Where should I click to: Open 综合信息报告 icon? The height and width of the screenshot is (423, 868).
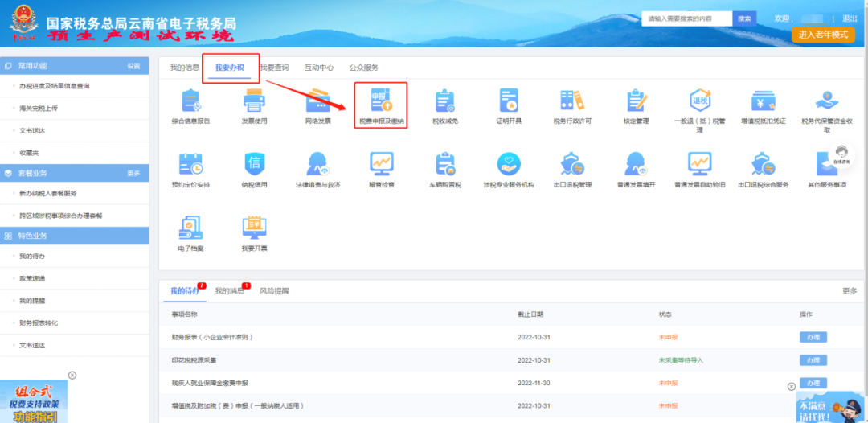click(190, 101)
